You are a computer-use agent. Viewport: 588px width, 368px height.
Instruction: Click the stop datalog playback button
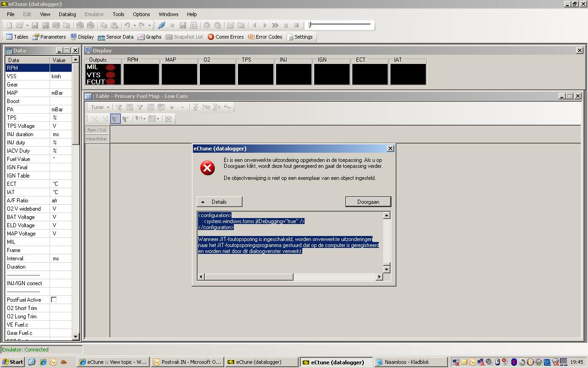click(296, 25)
